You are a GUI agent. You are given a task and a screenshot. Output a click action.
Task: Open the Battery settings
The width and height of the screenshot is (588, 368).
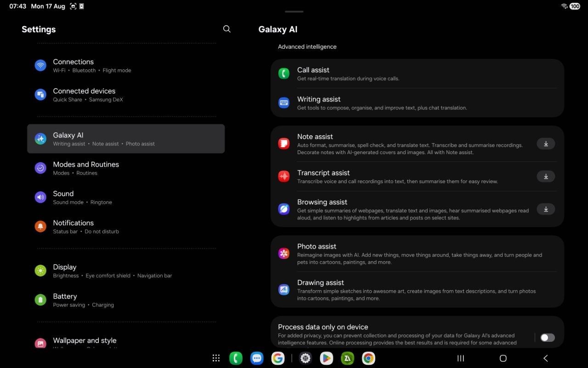click(126, 300)
